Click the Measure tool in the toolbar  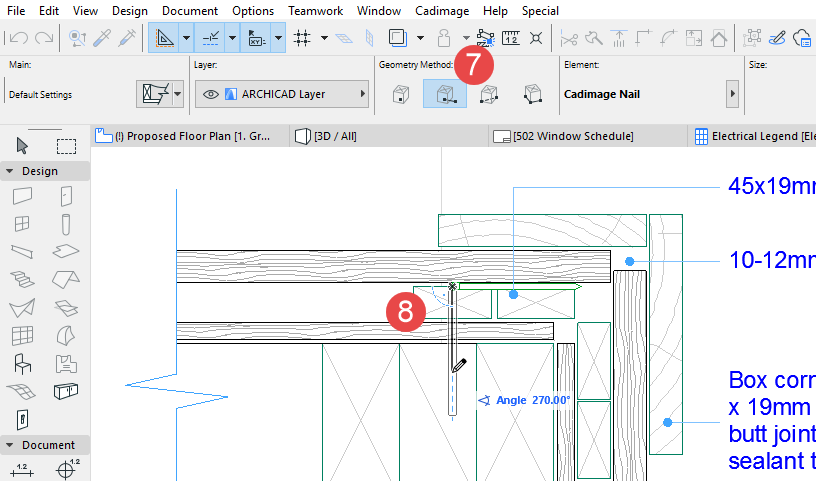coord(511,39)
